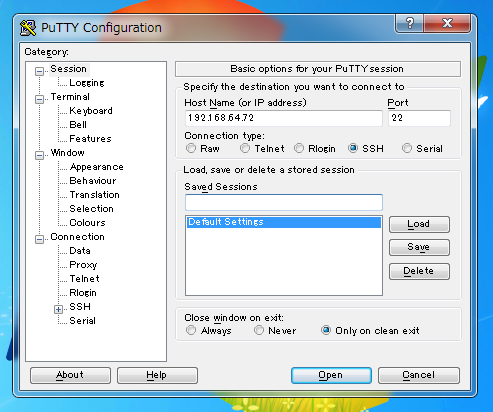This screenshot has height=412, width=493.
Task: Close the PuTTY Configuration window
Action: coord(447,23)
